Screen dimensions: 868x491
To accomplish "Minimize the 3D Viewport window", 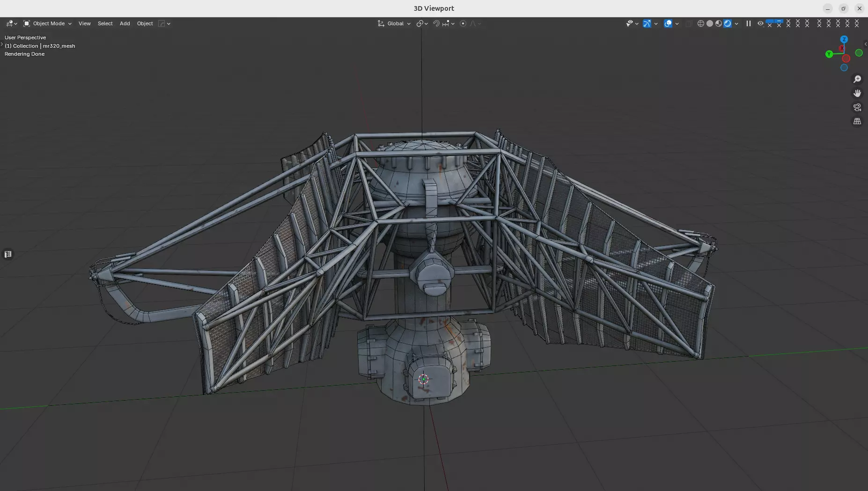I will [828, 8].
